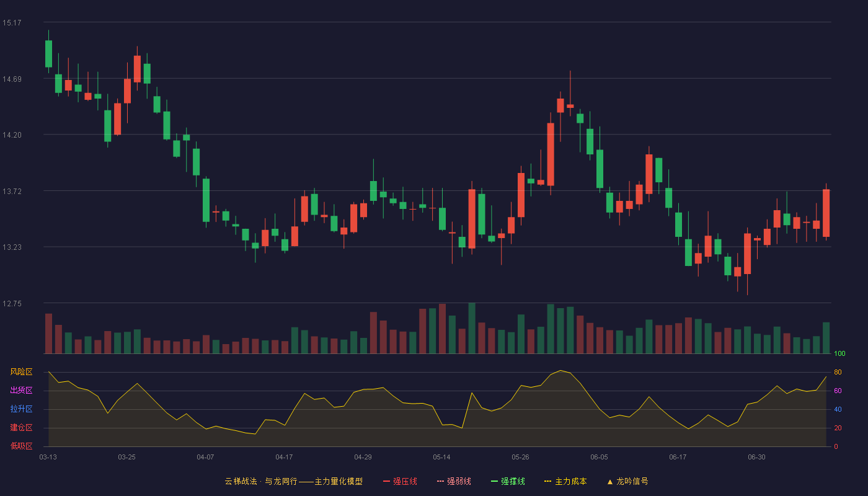
Task: Click the 05-14 date label
Action: [441, 457]
